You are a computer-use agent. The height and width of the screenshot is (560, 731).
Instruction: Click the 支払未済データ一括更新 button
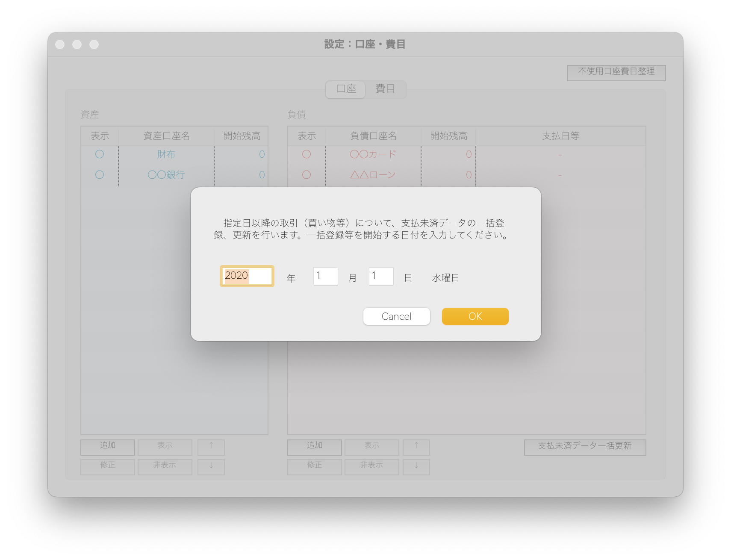tap(585, 447)
